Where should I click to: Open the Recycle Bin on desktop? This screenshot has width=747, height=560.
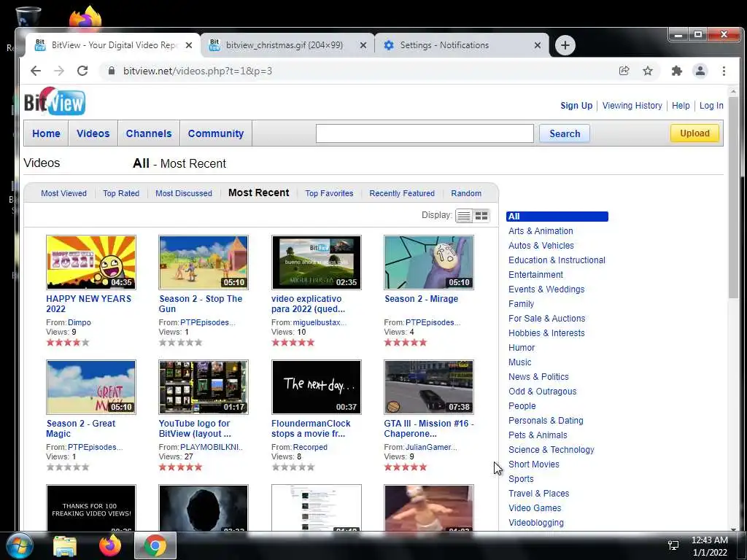[x=28, y=16]
